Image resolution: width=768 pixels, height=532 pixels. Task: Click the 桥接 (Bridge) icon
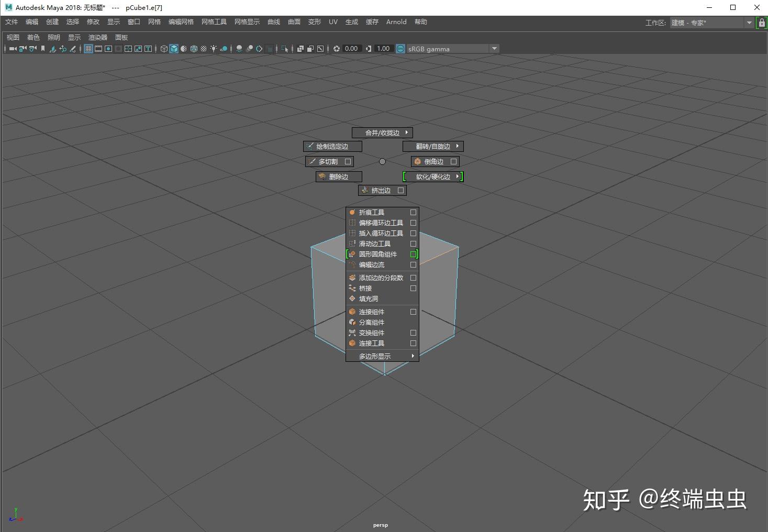[x=352, y=288]
